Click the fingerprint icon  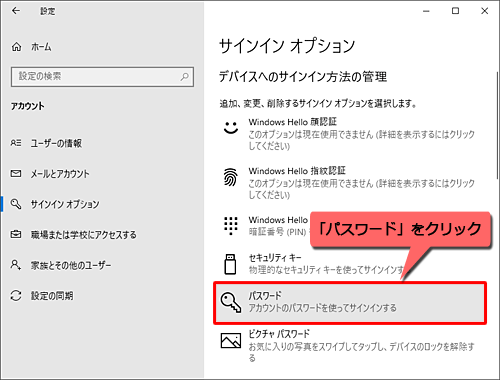[231, 177]
